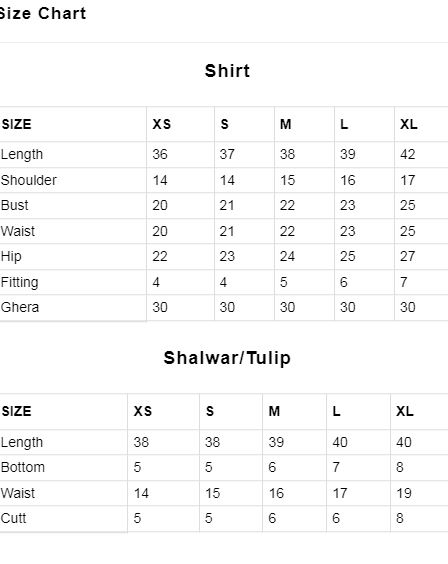Click the Shirt Length value 42

[x=408, y=154]
